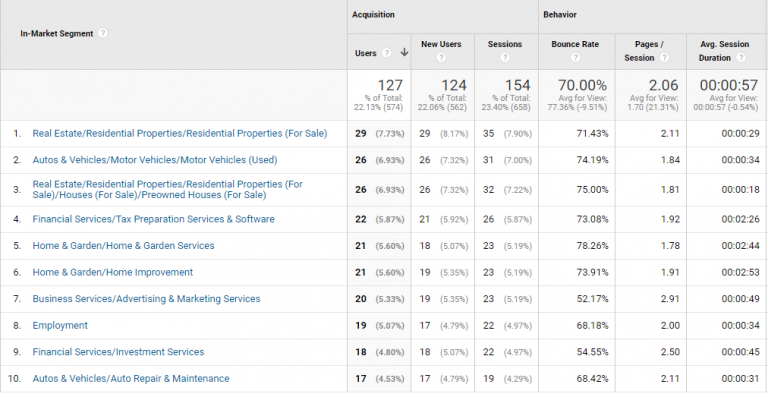The image size is (768, 397).
Task: Open Home & Garden/Home Improvement segment
Action: pyautogui.click(x=113, y=272)
